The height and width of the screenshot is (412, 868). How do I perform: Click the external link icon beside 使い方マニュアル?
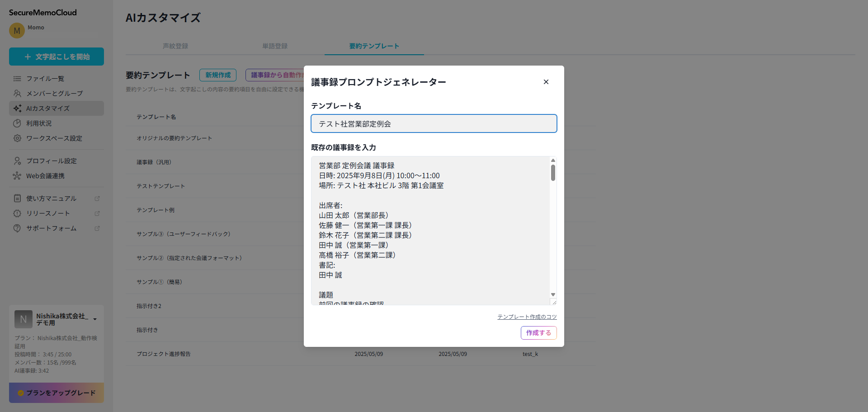point(97,198)
